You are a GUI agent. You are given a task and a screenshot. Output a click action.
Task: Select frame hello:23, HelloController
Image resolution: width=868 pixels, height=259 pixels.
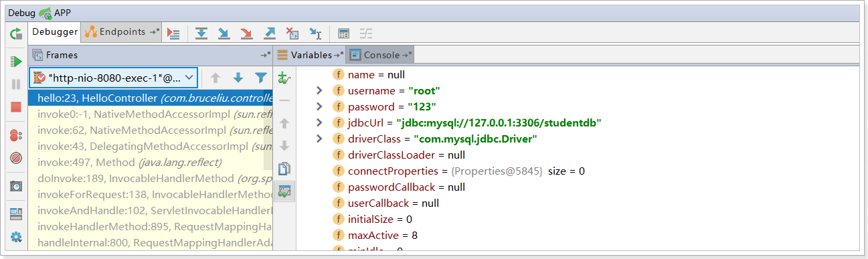pyautogui.click(x=151, y=98)
